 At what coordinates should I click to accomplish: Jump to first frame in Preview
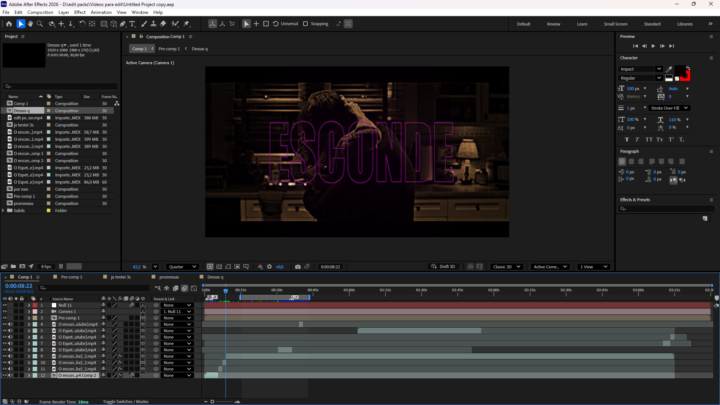635,46
